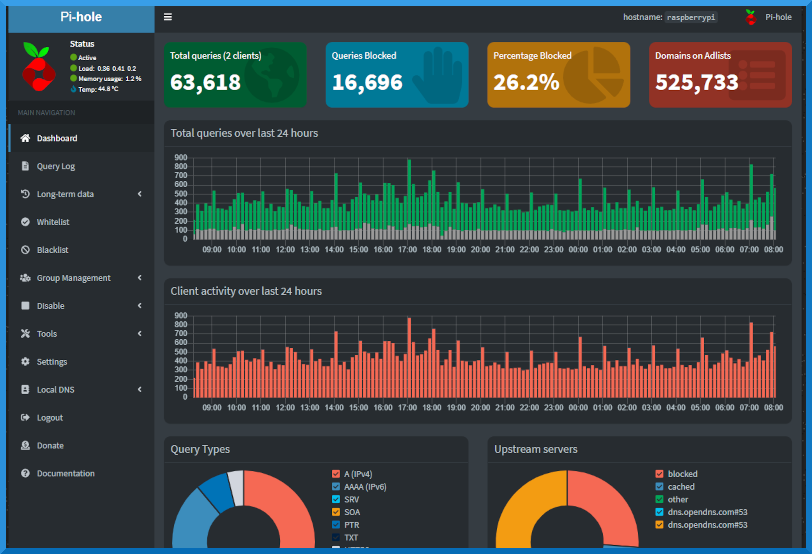
Task: Expand the Group Management submenu
Action: coord(139,278)
